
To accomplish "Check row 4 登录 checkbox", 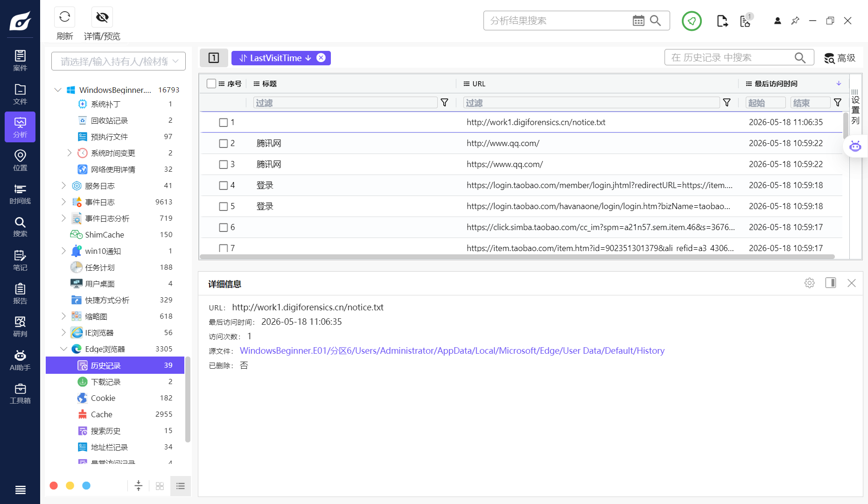I will 224,185.
